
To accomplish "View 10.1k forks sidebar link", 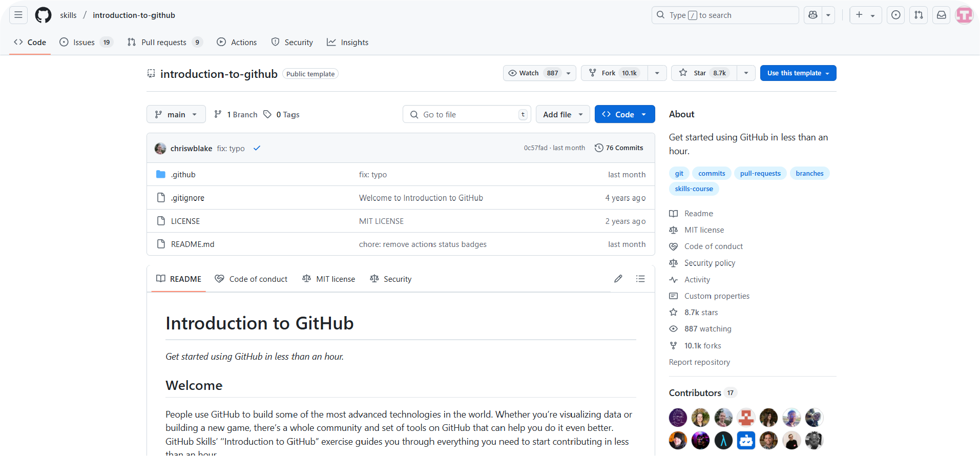I will (x=695, y=346).
